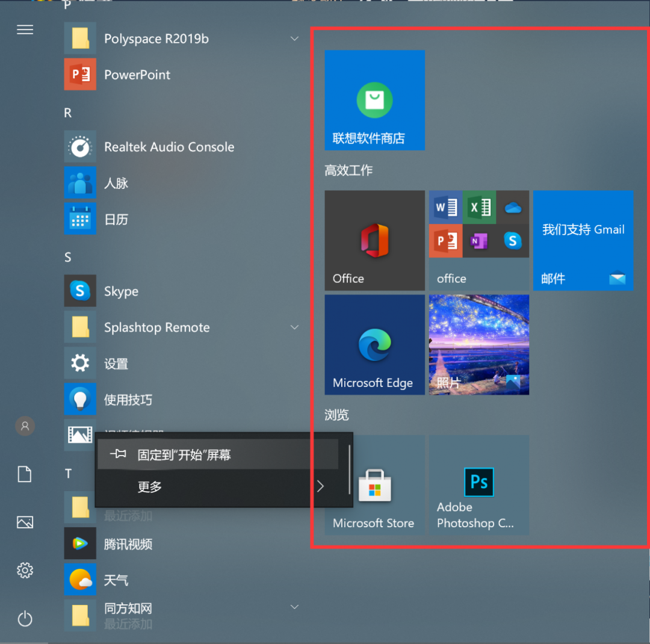Image resolution: width=650 pixels, height=644 pixels.
Task: Open the 更多 submenu
Action: coord(218,486)
